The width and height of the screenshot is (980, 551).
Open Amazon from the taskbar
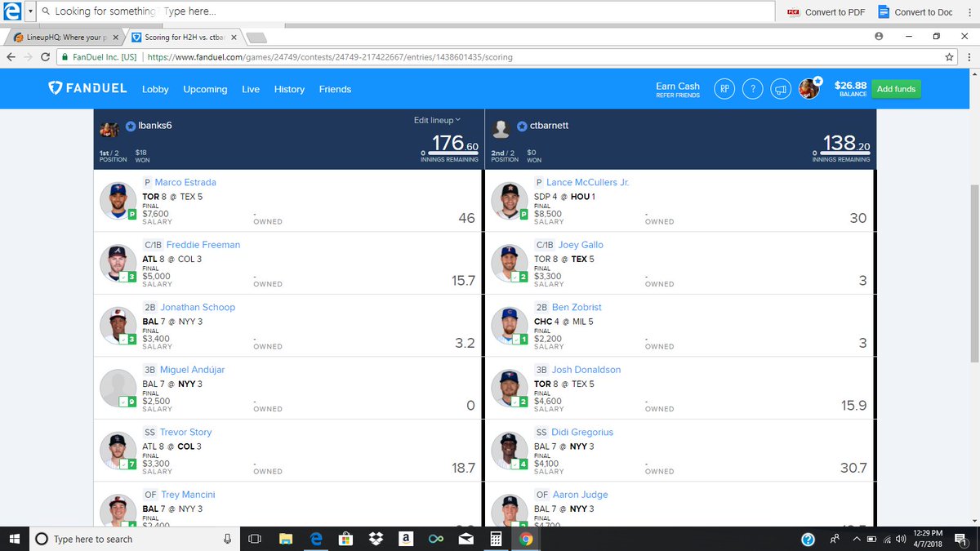(404, 539)
